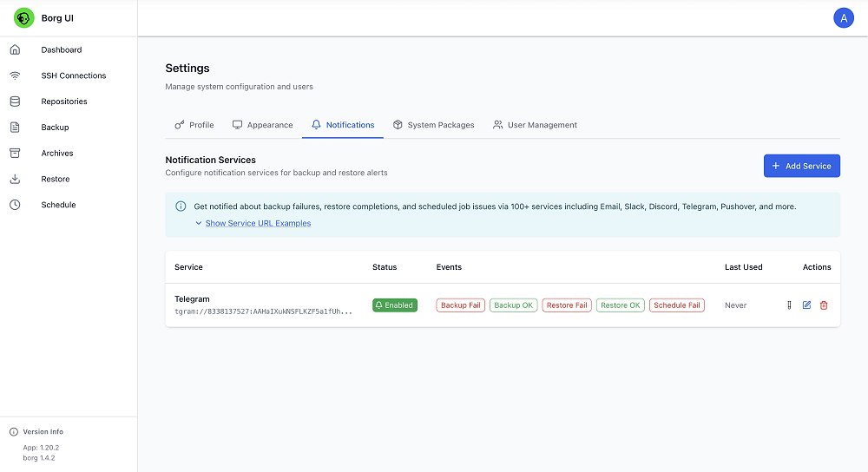Click the Settings page heading
Viewport: 868px width, 472px height.
[187, 68]
